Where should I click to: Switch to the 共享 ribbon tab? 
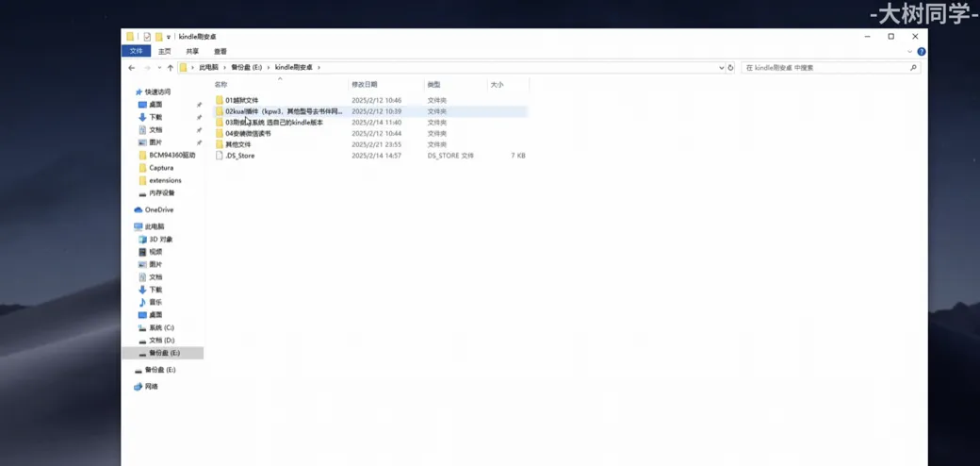(x=192, y=51)
